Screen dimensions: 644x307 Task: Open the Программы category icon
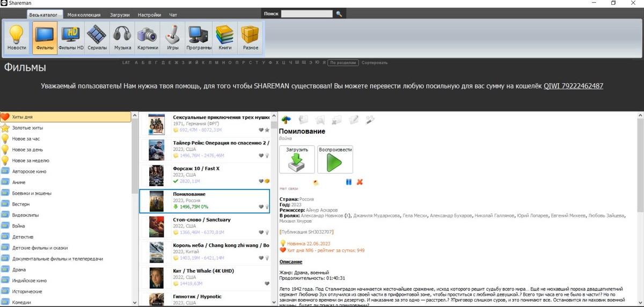[x=199, y=38]
